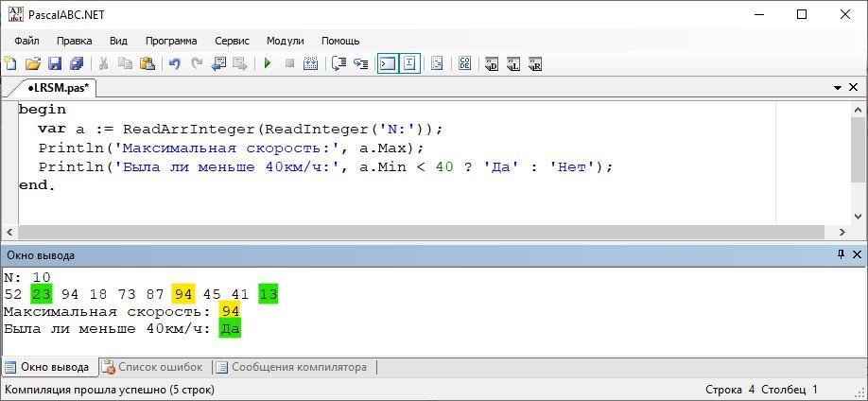Viewport: 868px width, 401px height.
Task: Click green highlighted 13 in output
Action: pos(269,293)
